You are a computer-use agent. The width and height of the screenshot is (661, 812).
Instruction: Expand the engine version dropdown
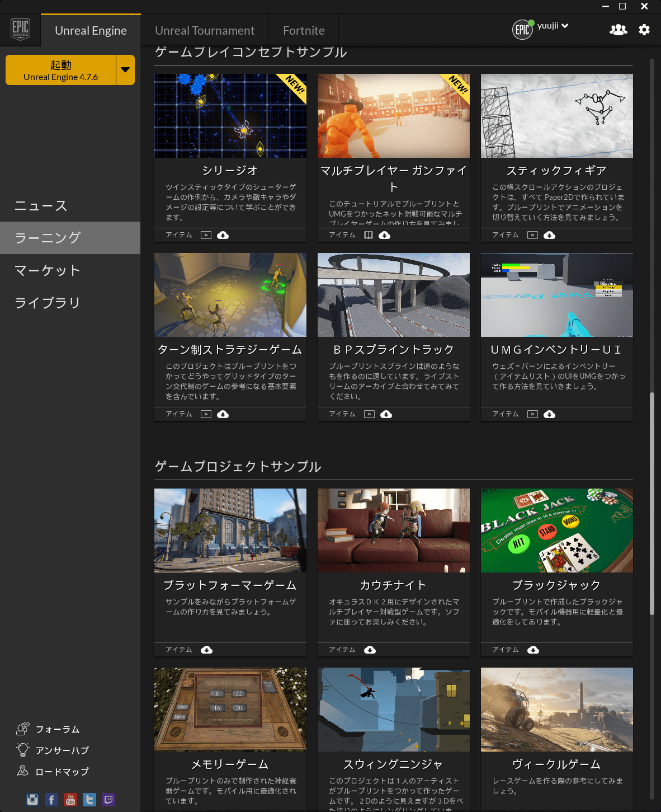126,69
